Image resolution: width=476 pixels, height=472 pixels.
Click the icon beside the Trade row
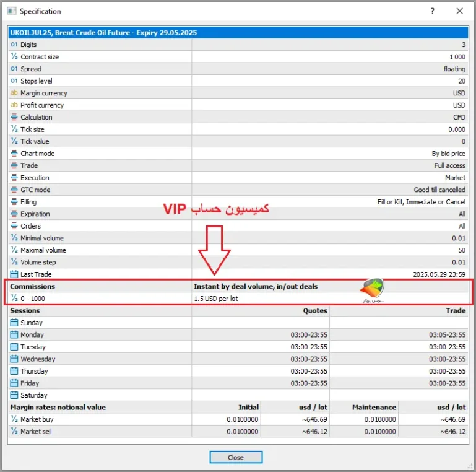(14, 165)
